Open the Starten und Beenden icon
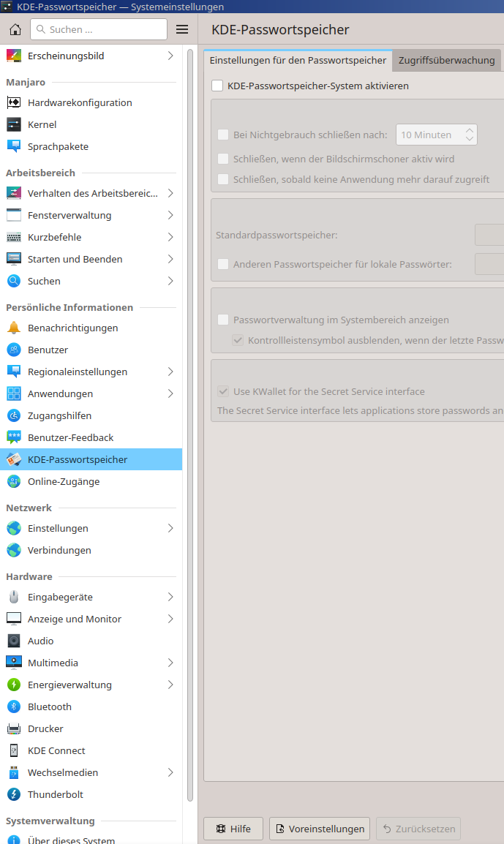 click(14, 259)
